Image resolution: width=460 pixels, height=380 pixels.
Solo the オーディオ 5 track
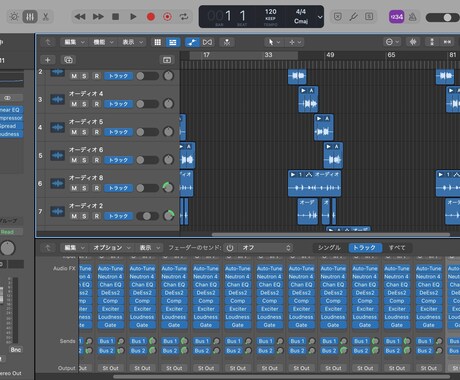pyautogui.click(x=84, y=132)
